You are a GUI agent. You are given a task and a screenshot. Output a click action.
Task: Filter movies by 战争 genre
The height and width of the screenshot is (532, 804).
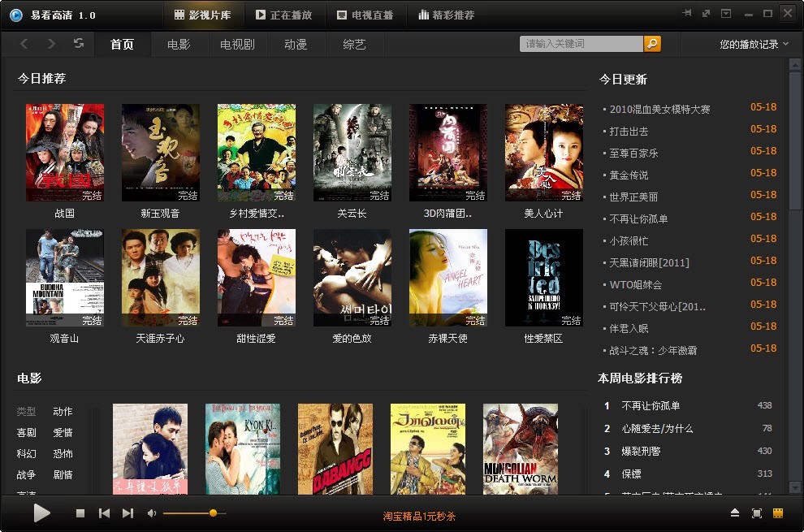click(x=26, y=474)
